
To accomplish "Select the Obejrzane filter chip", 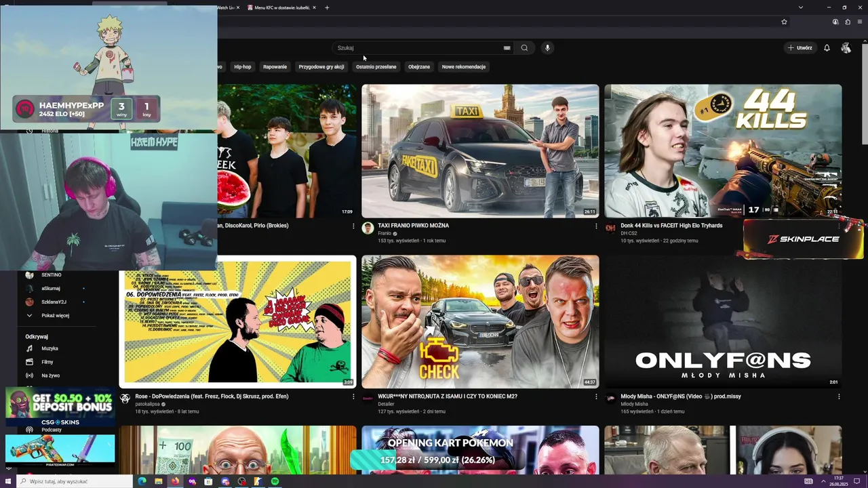I will click(x=419, y=66).
